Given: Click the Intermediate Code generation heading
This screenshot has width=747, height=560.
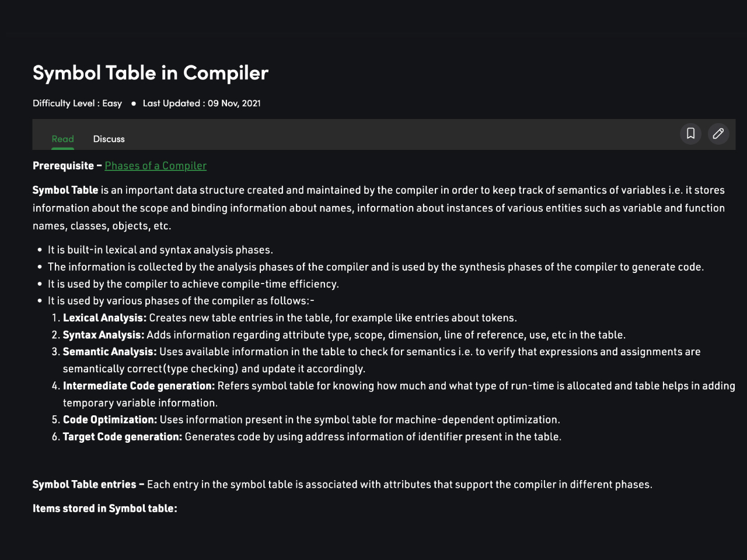Looking at the screenshot, I should 139,386.
